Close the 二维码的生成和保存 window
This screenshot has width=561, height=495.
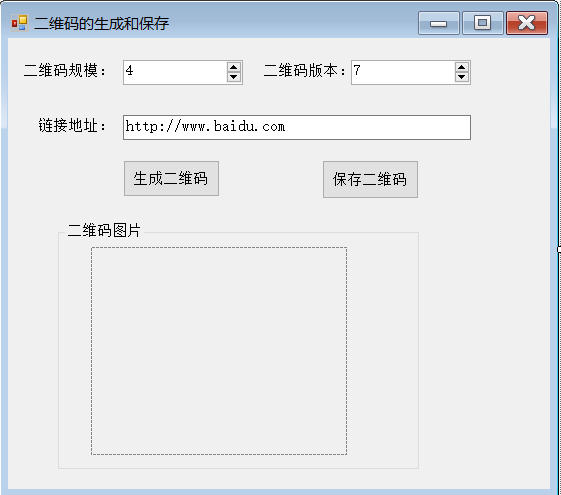pos(527,23)
